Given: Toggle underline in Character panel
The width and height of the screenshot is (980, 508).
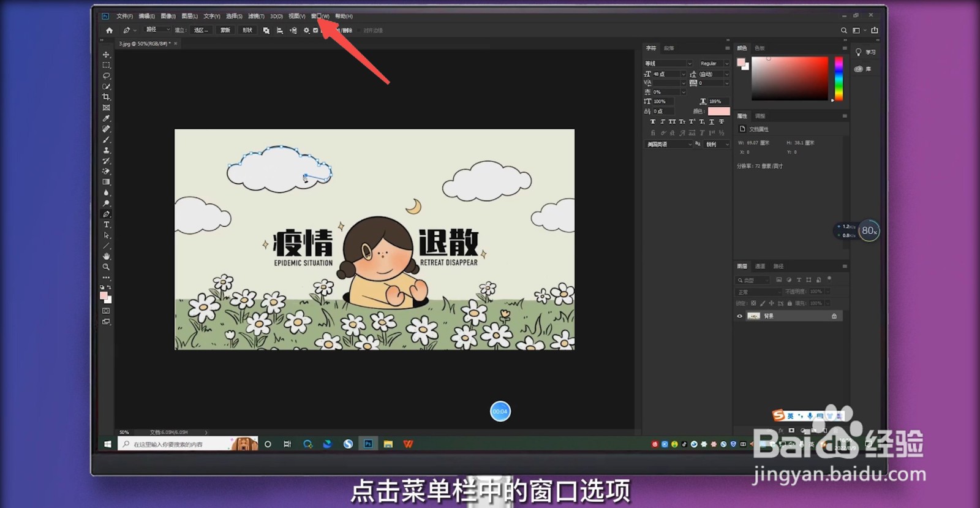Looking at the screenshot, I should coord(711,122).
